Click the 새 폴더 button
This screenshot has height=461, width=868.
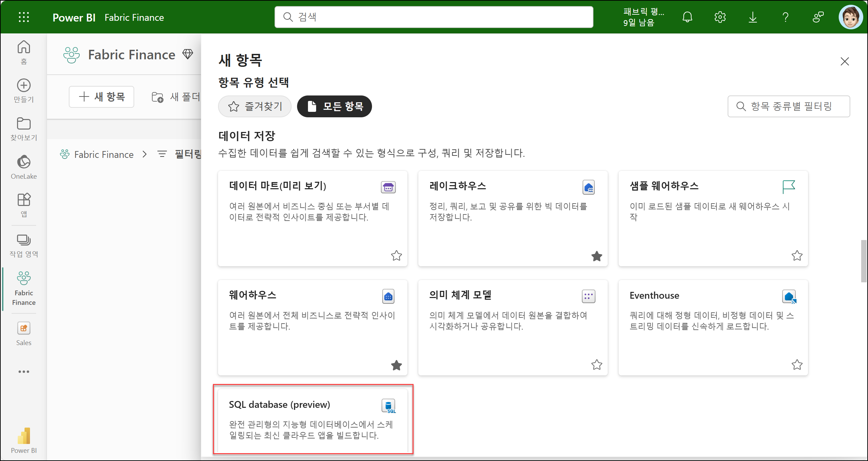[x=175, y=97]
